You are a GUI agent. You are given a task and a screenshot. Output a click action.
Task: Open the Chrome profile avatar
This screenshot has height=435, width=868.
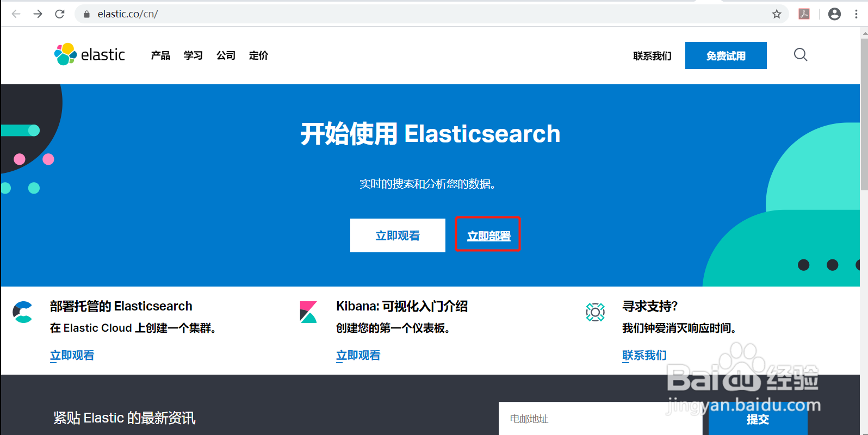834,14
